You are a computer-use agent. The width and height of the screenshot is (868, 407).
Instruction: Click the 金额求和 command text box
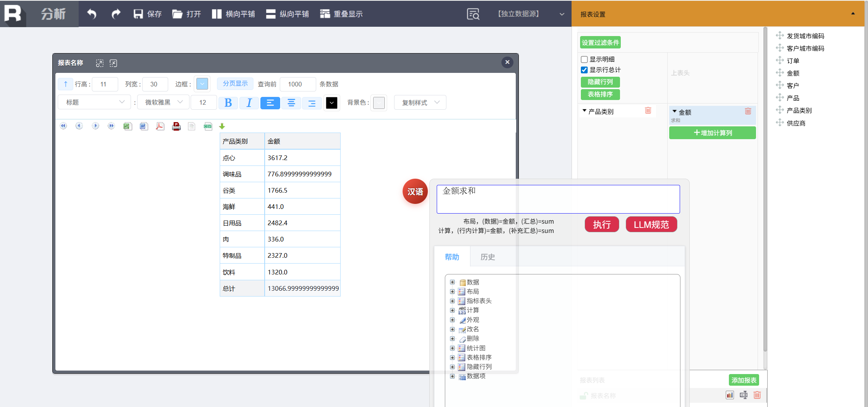coord(558,199)
